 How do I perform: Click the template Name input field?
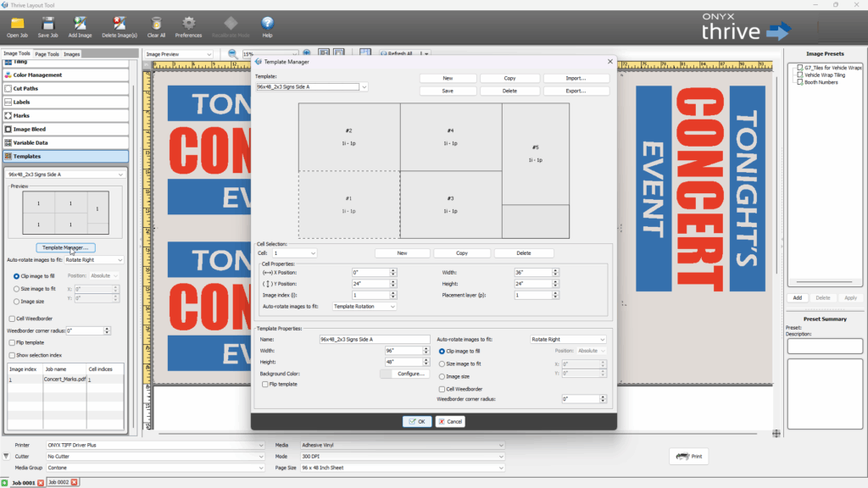[x=370, y=339]
